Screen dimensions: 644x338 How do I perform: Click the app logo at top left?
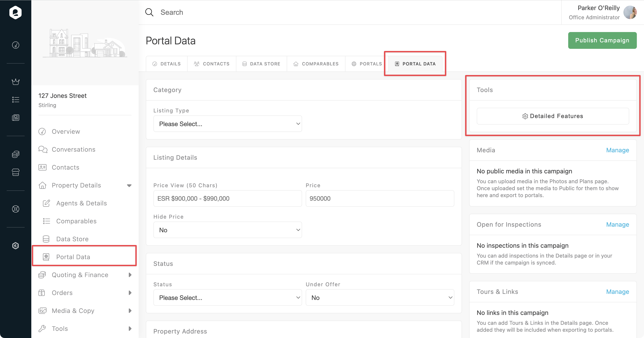pyautogui.click(x=15, y=12)
